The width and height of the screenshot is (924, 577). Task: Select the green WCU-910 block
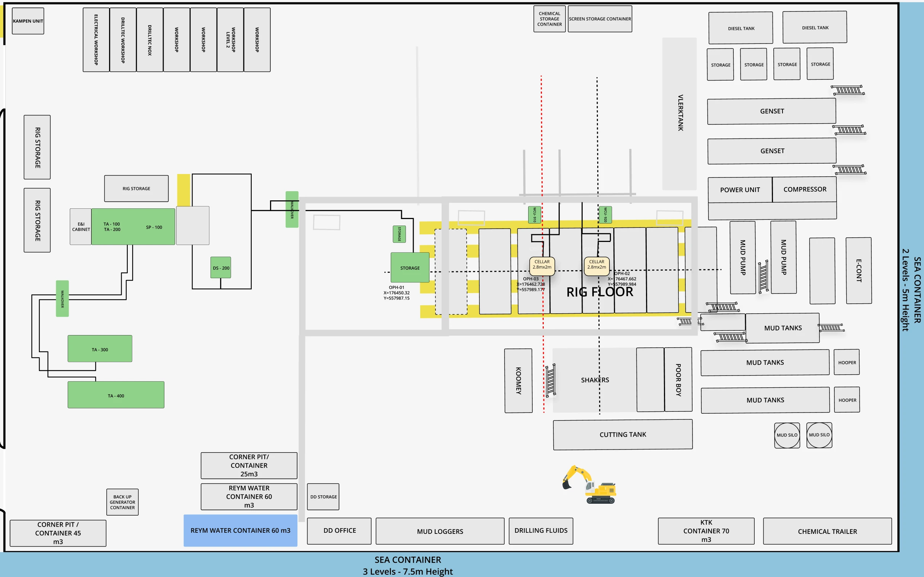(x=534, y=215)
